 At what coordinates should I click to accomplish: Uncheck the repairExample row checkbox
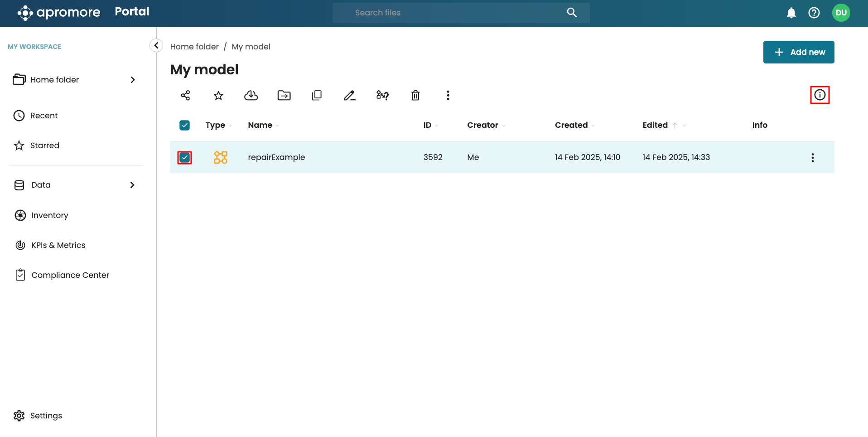pos(184,157)
